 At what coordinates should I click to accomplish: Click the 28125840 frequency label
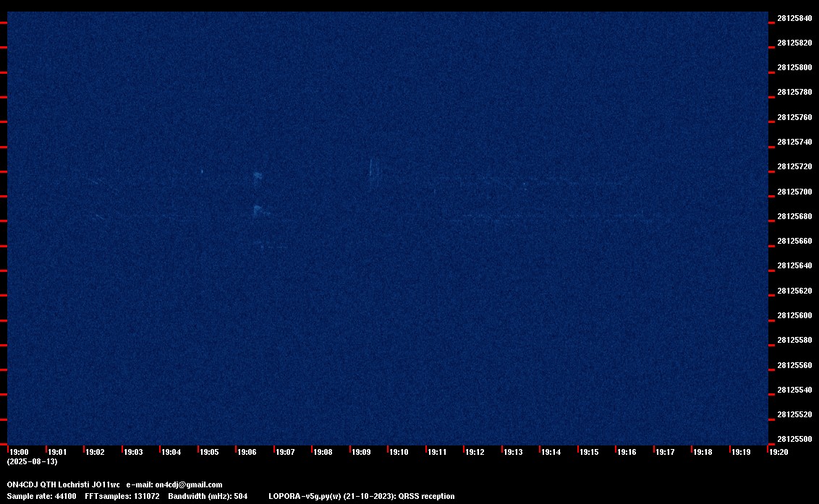pos(794,18)
